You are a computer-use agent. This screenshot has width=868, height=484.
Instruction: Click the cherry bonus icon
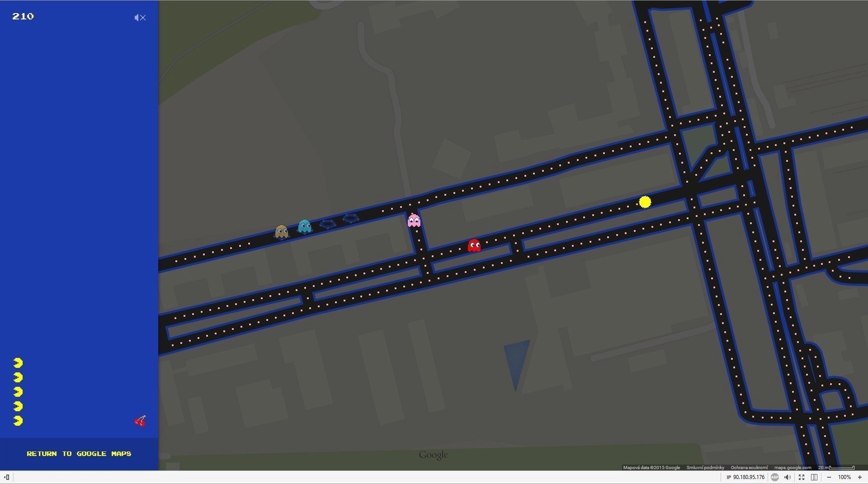(x=141, y=421)
